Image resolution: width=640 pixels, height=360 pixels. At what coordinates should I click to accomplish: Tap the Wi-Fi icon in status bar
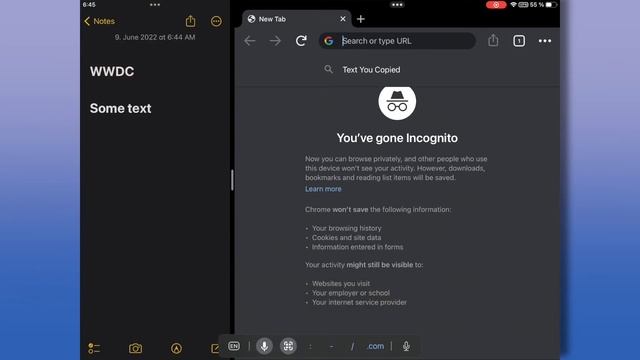point(513,5)
